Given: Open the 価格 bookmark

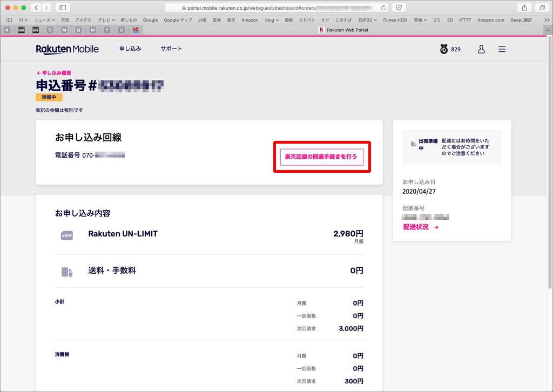Looking at the screenshot, I should [289, 20].
